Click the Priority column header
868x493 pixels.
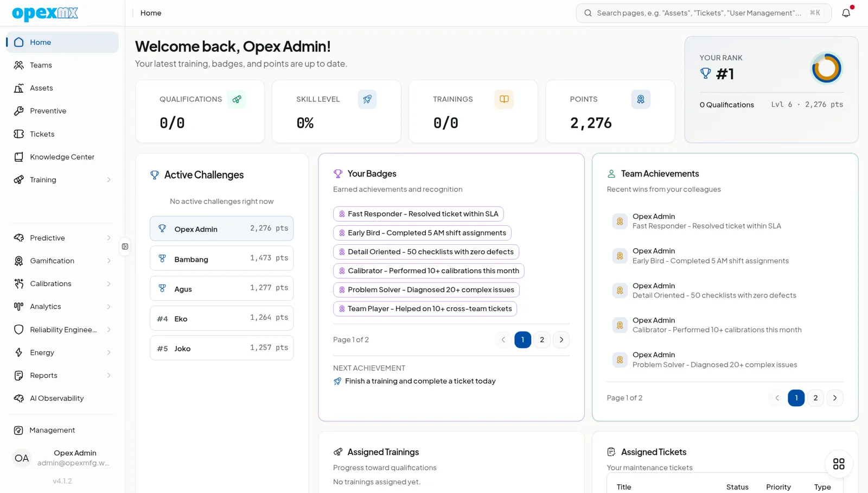tap(778, 487)
